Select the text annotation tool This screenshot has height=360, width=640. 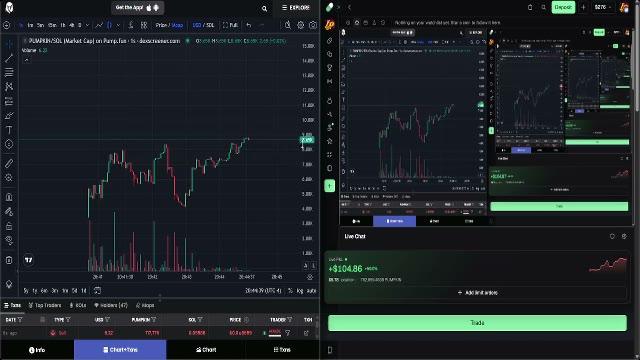click(9, 130)
